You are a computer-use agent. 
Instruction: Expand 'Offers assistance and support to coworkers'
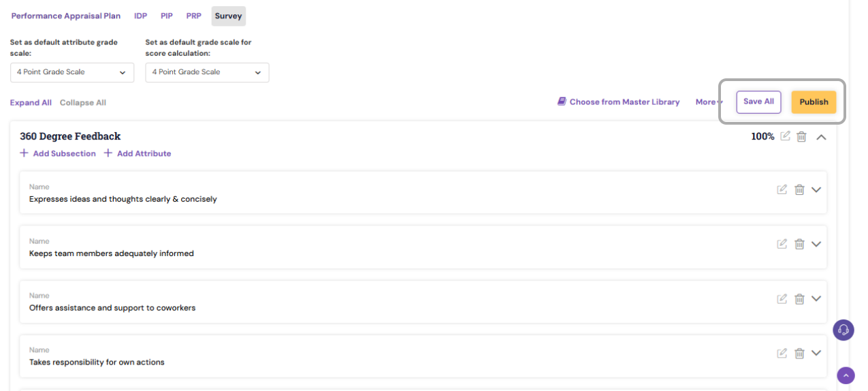[816, 298]
